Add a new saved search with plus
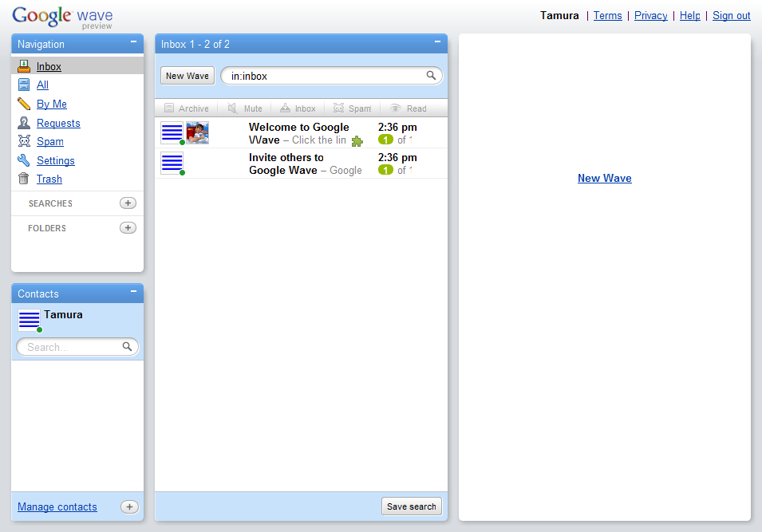Image resolution: width=762 pixels, height=532 pixels. click(x=128, y=203)
